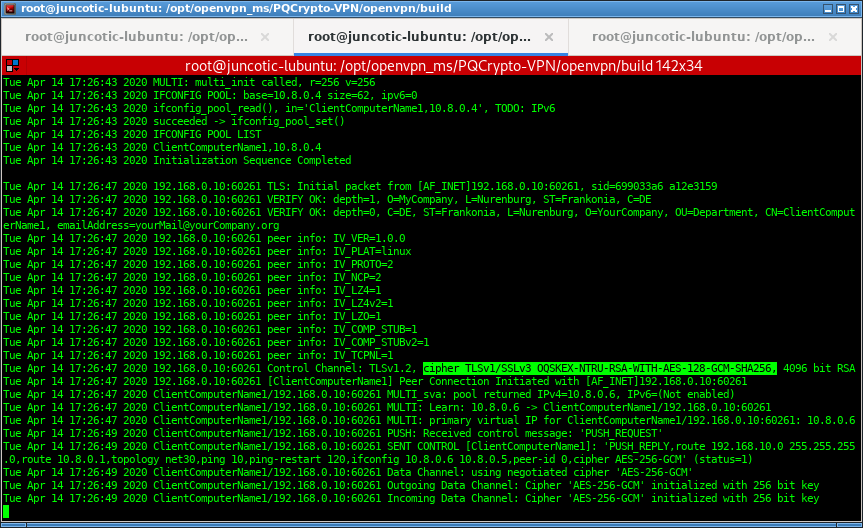Close the first terminal tab

pos(265,37)
